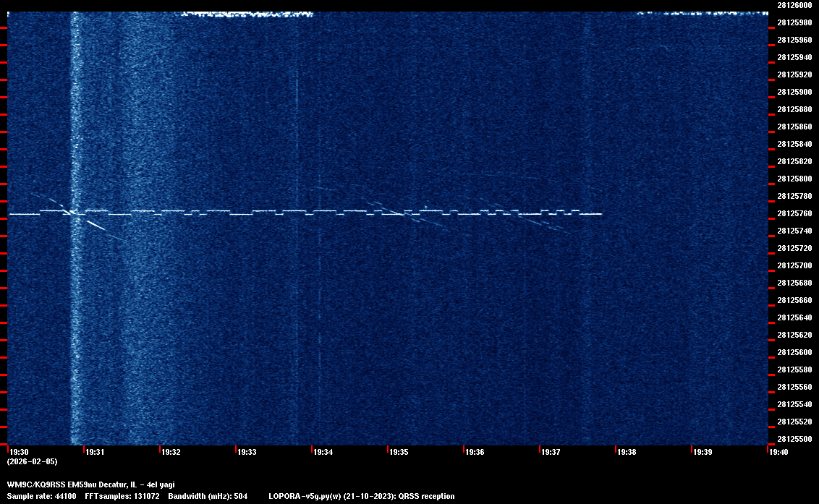Screen dimensions: 819x504
Task: Click the 19:33 time label
Action: pyautogui.click(x=247, y=452)
